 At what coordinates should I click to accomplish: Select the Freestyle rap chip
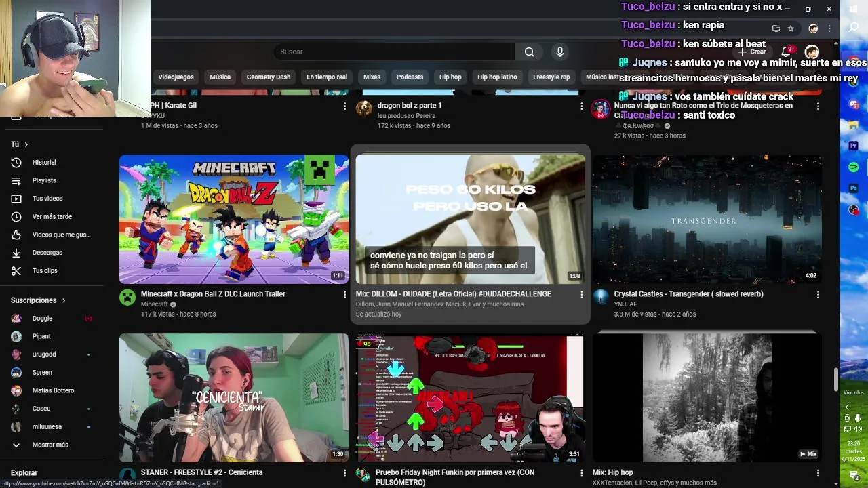551,77
